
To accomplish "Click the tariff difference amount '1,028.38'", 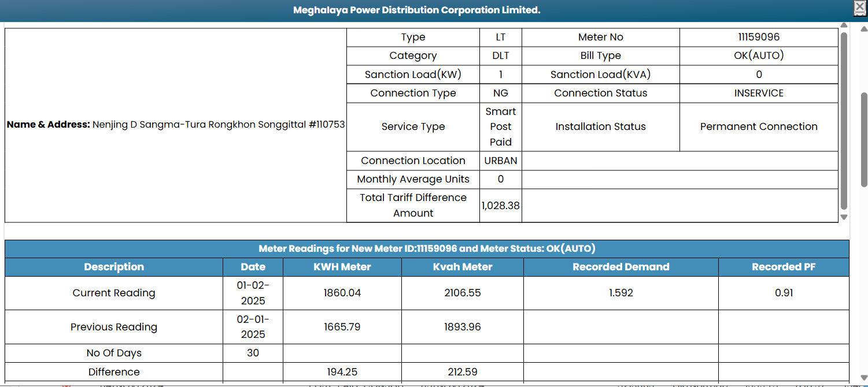I will [x=501, y=206].
